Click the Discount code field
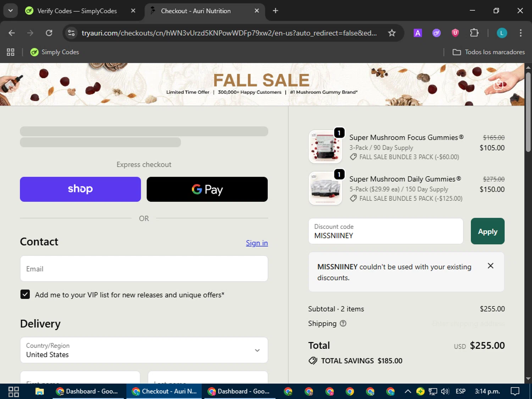 386,231
